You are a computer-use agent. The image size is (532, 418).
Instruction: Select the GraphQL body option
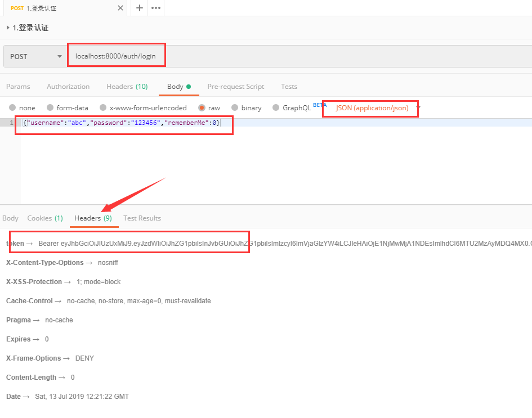click(x=276, y=107)
